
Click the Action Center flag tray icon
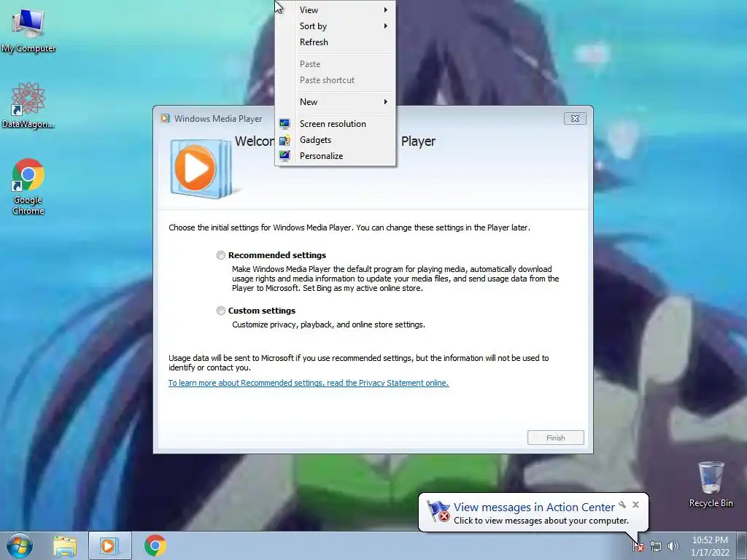point(638,546)
